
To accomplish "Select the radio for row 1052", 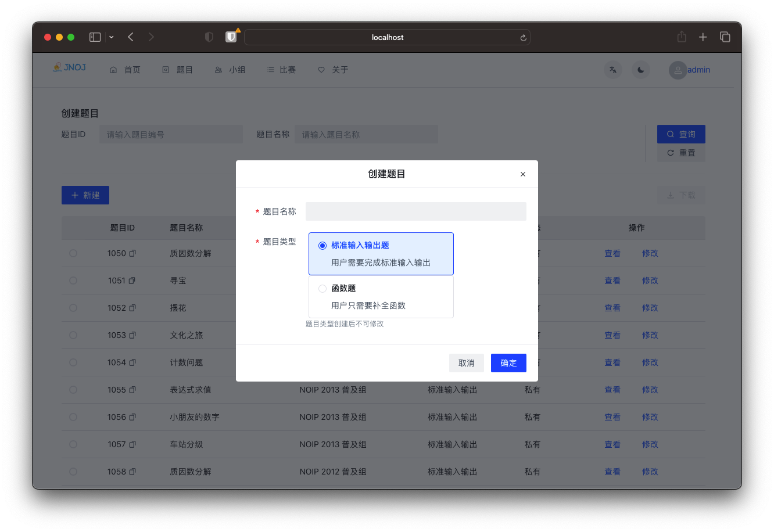I will point(73,308).
